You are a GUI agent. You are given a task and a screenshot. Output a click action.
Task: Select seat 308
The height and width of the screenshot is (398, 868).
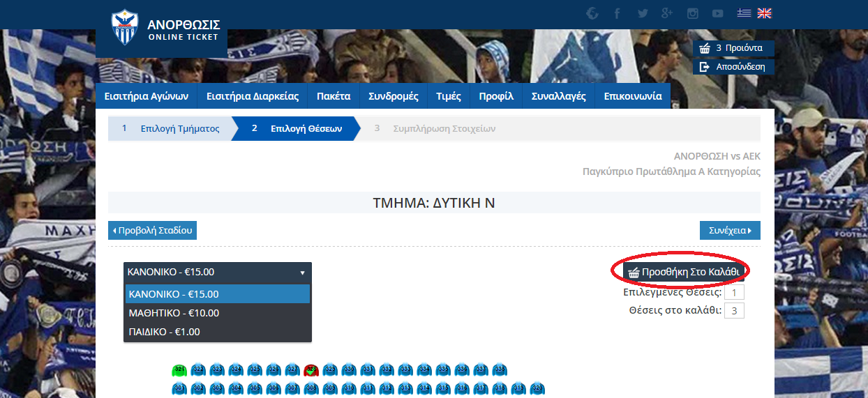coord(311,389)
